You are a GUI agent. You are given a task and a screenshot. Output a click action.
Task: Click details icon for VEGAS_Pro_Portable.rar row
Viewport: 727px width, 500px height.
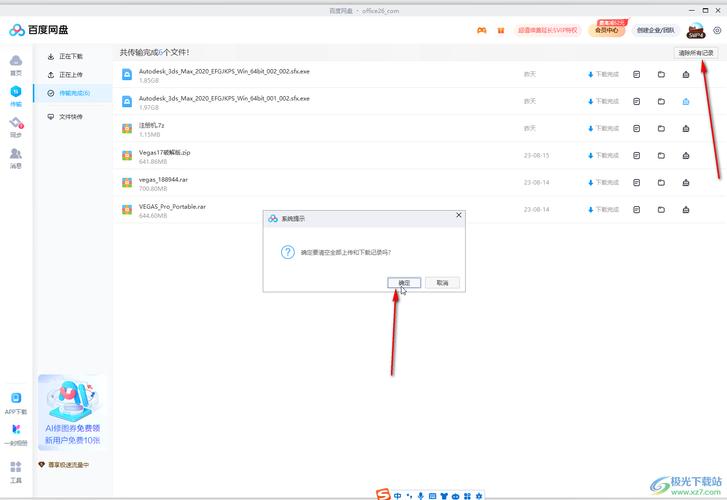tap(637, 210)
